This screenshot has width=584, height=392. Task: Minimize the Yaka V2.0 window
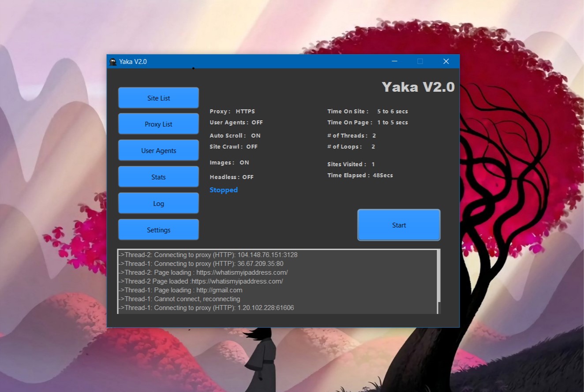point(394,61)
